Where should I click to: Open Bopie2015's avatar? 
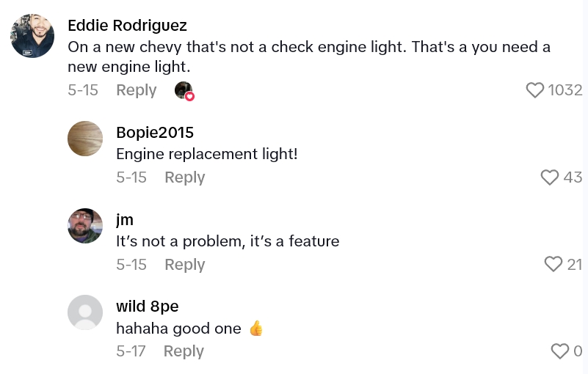[x=85, y=139]
